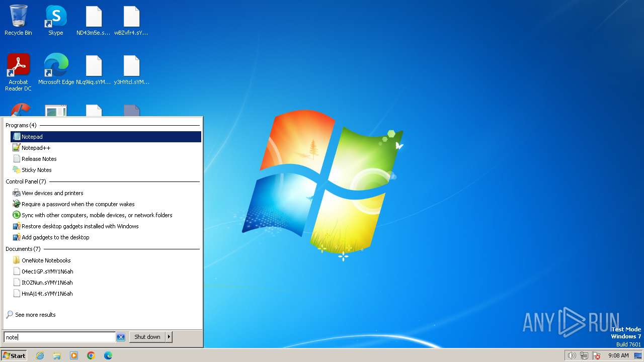
Task: Click the Show desktop tray button
Action: click(638, 355)
